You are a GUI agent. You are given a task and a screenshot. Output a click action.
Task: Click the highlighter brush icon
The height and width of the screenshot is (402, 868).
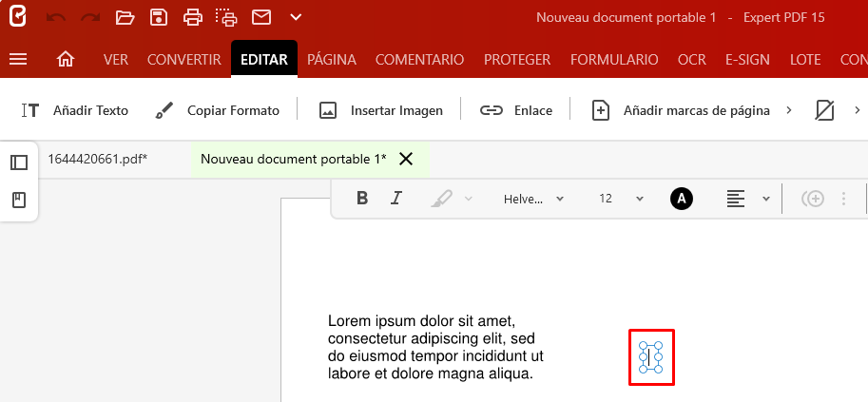[x=441, y=199]
